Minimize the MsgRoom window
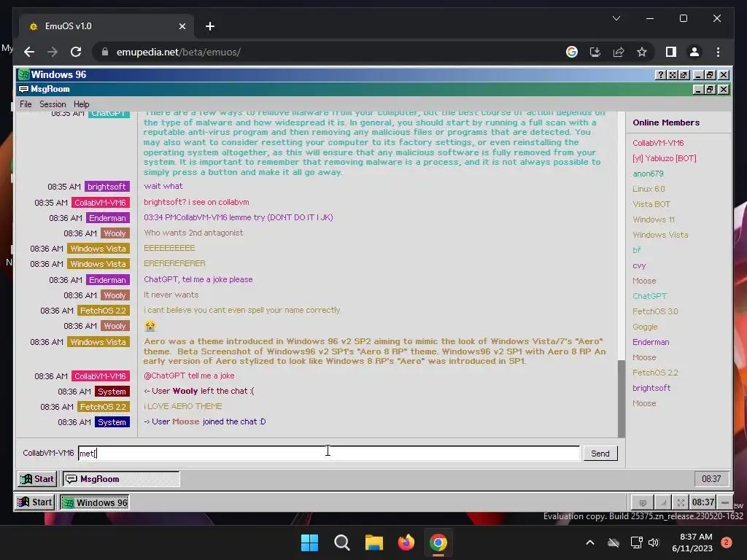 (698, 89)
